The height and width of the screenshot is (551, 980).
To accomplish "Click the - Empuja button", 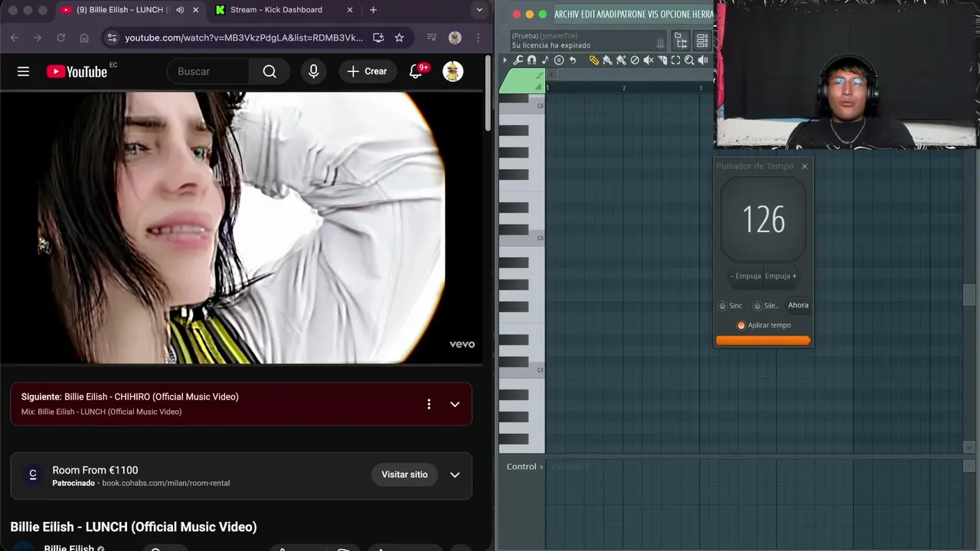I will [x=746, y=276].
